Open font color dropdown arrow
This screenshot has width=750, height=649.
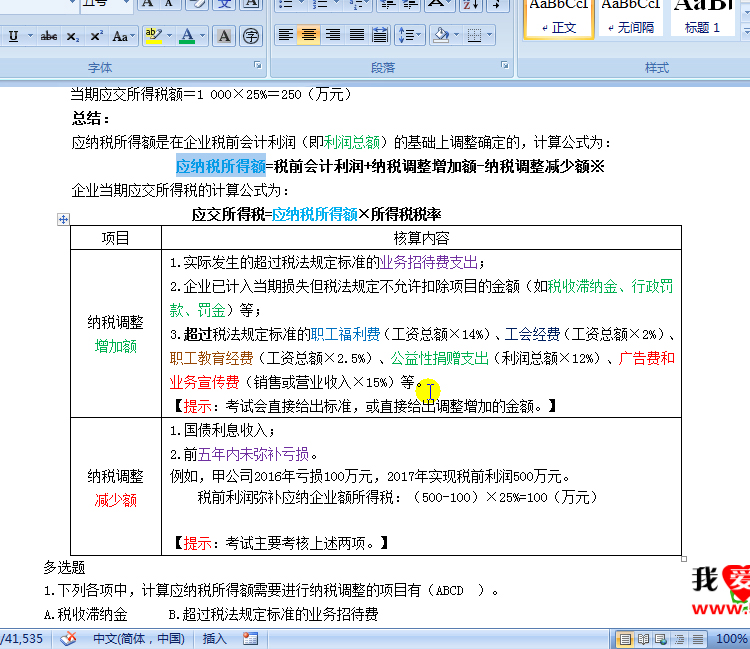tap(202, 36)
